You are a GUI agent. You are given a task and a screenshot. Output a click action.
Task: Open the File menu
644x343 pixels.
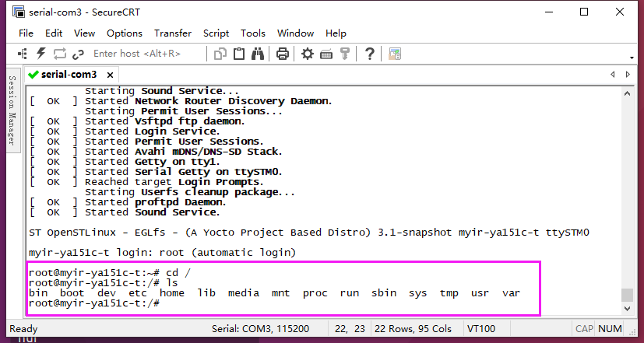(26, 33)
